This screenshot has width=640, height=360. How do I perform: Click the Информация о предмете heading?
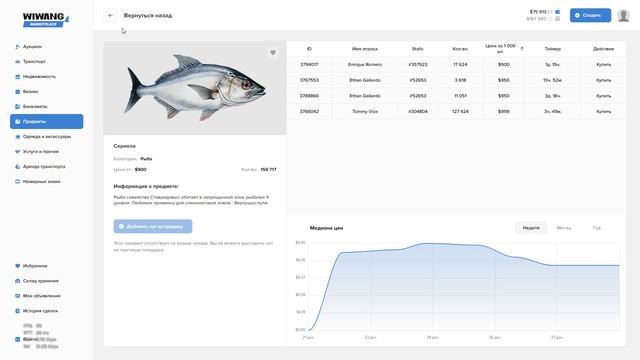click(146, 187)
